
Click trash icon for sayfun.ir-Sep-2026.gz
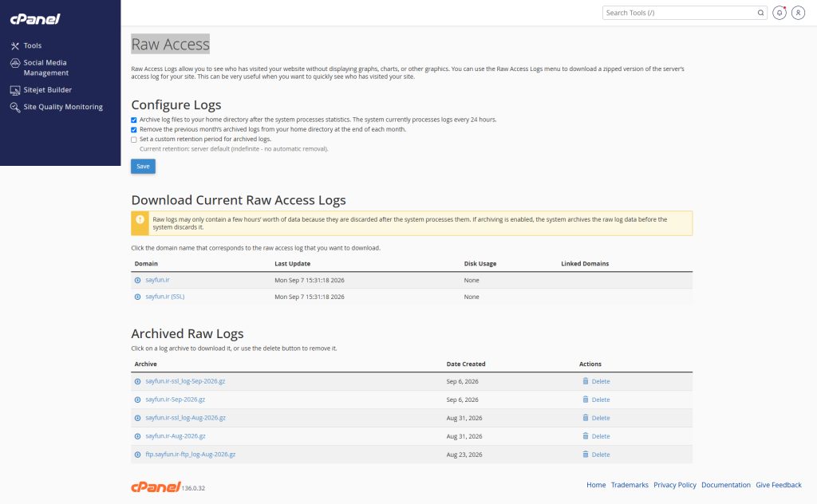[x=585, y=400]
